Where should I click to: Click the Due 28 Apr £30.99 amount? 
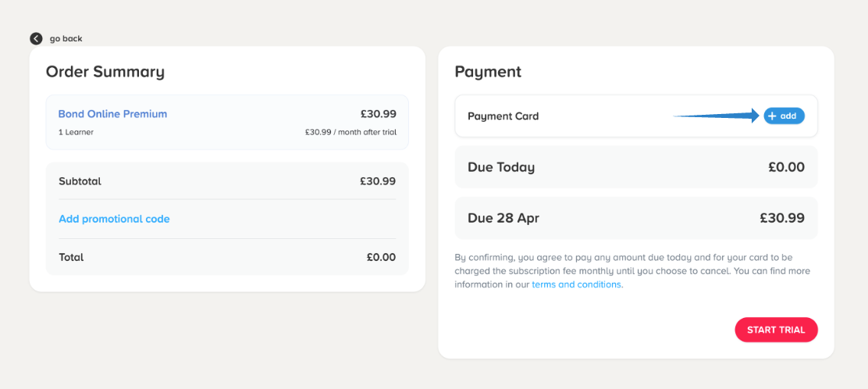tap(781, 218)
